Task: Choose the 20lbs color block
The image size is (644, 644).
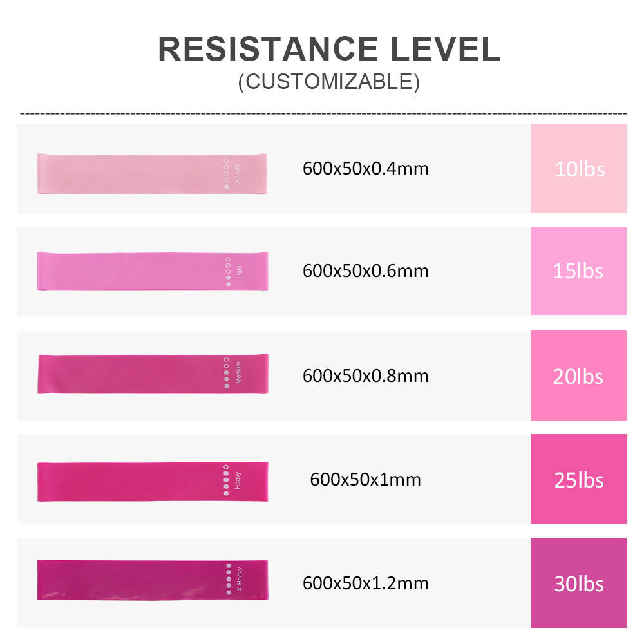Action: coord(578,375)
